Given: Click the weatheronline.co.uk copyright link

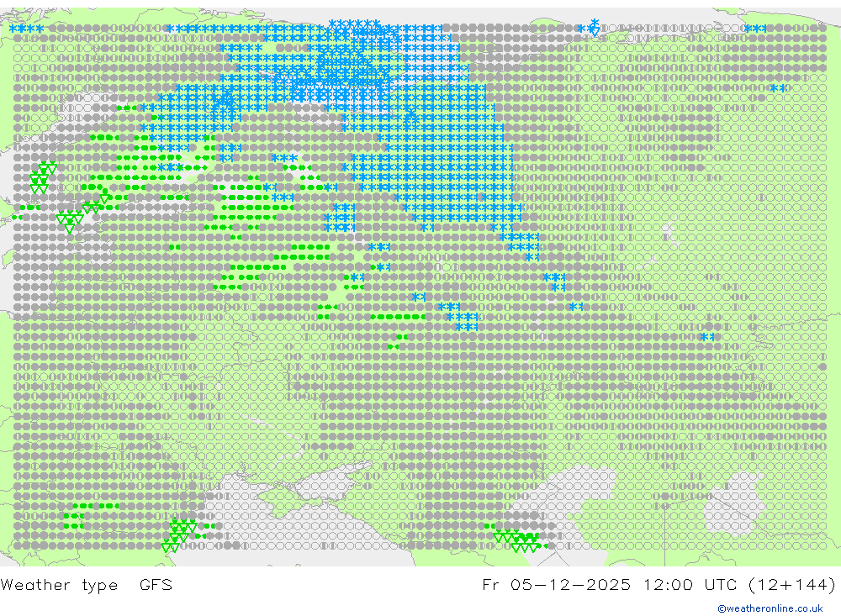Looking at the screenshot, I should (770, 608).
